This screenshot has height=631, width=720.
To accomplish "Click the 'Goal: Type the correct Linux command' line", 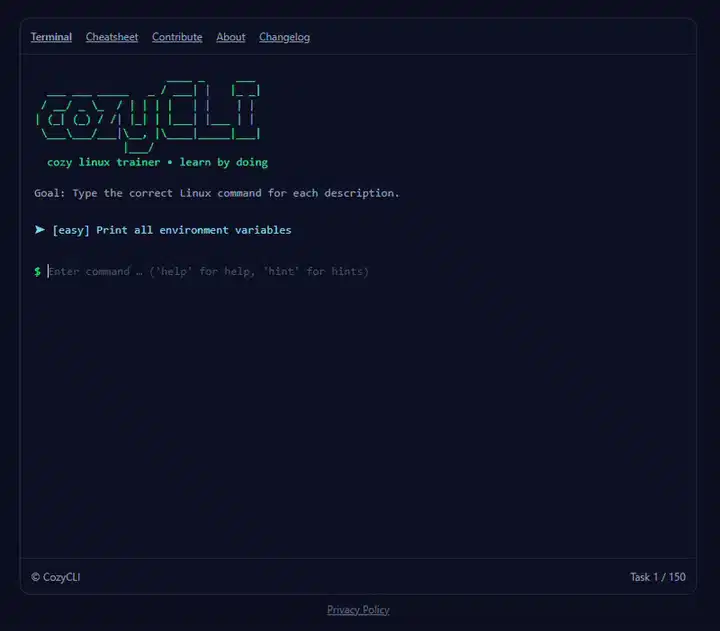I will [x=217, y=193].
